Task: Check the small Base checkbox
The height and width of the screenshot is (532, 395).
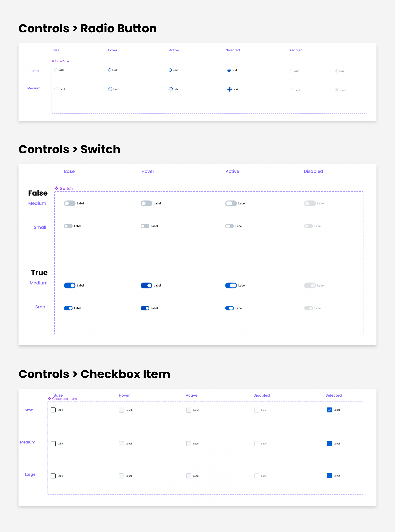Action: 53,410
